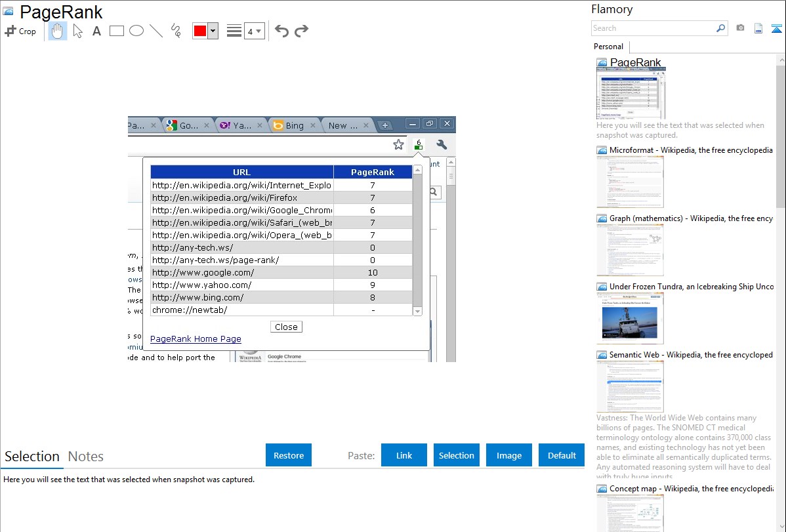Click the magnifier search icon
786x532 pixels.
(721, 28)
